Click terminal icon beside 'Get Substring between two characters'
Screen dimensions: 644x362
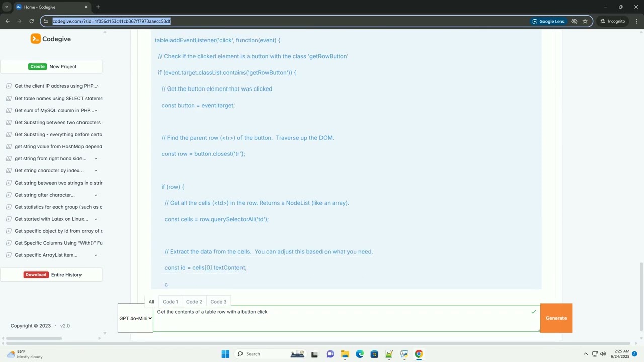point(9,122)
